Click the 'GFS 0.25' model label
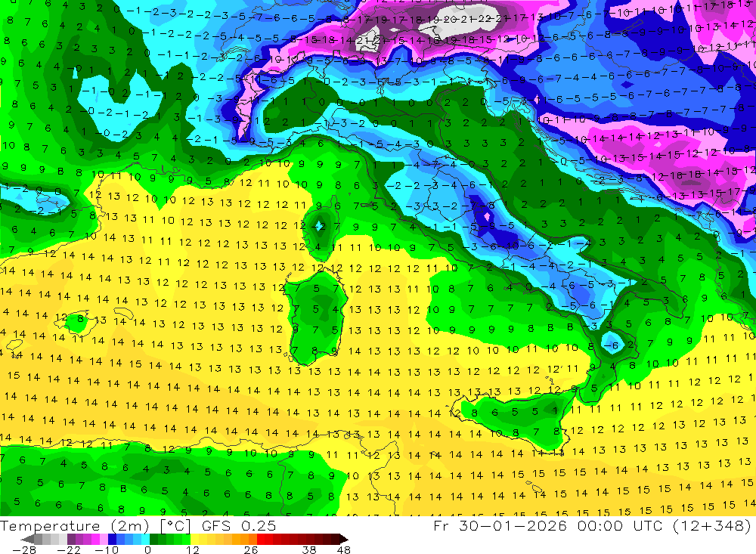Viewport: 756px width, 554px height. pos(239,526)
